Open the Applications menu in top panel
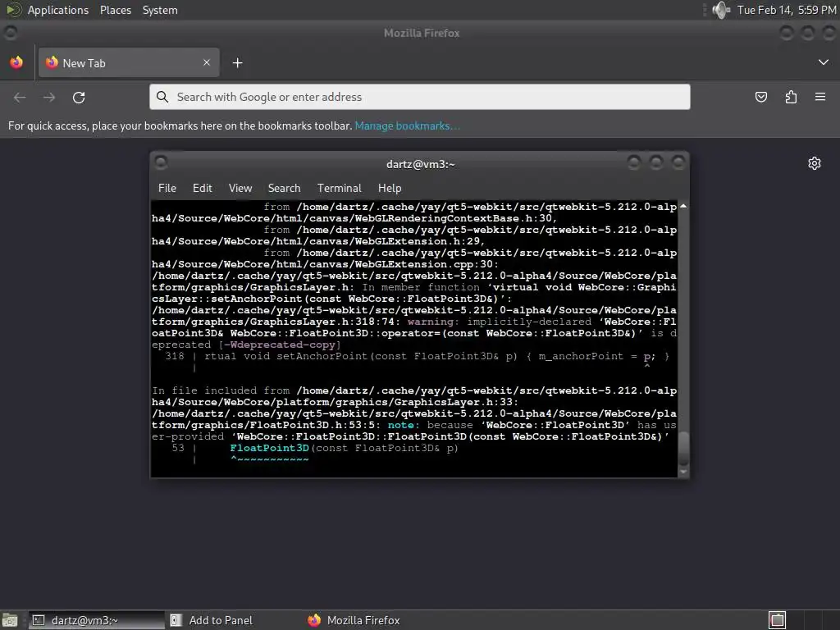Image resolution: width=840 pixels, height=630 pixels. pos(58,10)
